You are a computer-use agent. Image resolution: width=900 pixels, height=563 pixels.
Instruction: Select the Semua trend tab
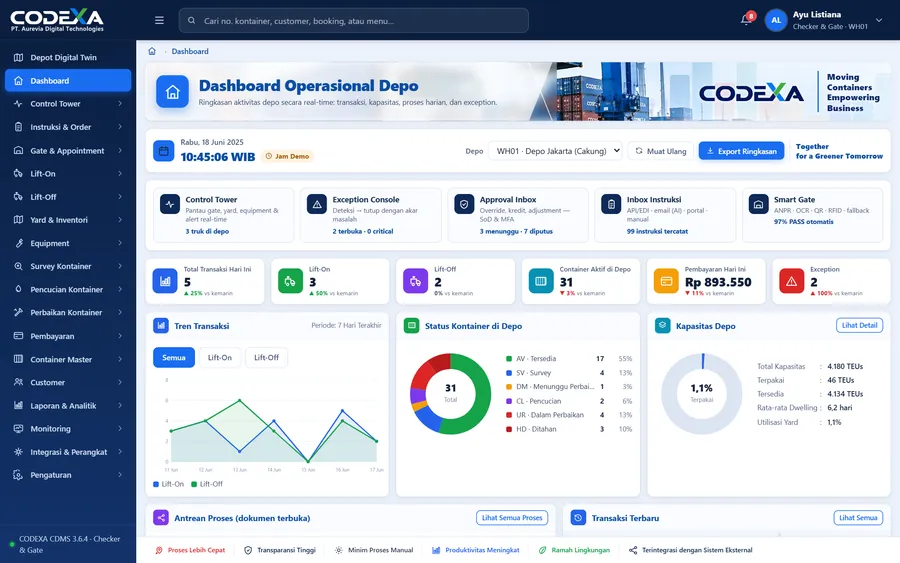click(174, 358)
